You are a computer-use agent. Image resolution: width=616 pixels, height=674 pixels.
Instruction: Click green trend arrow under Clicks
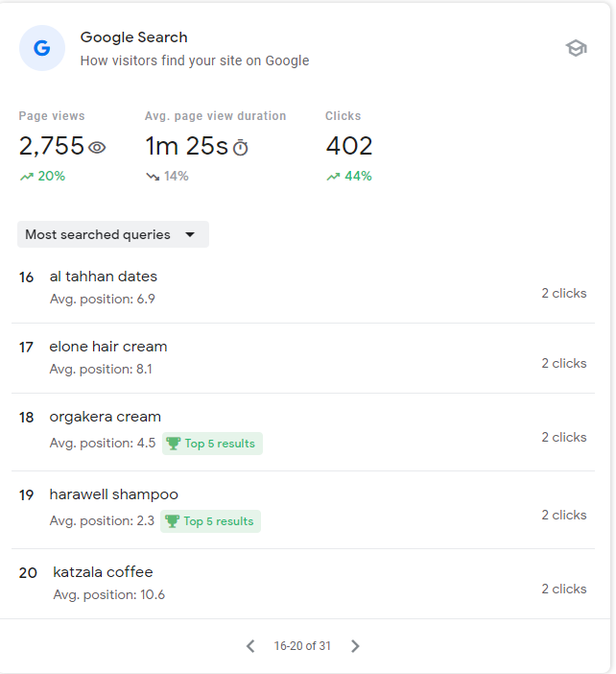(x=333, y=177)
